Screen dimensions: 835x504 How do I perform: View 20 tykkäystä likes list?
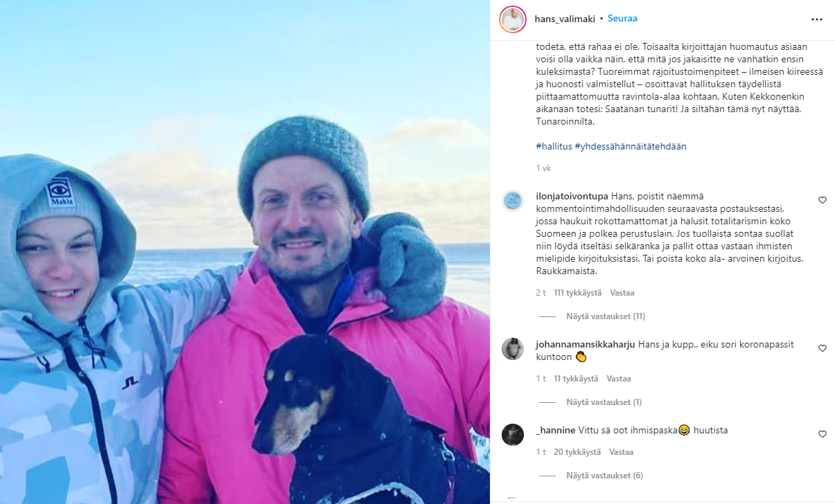coord(577,452)
